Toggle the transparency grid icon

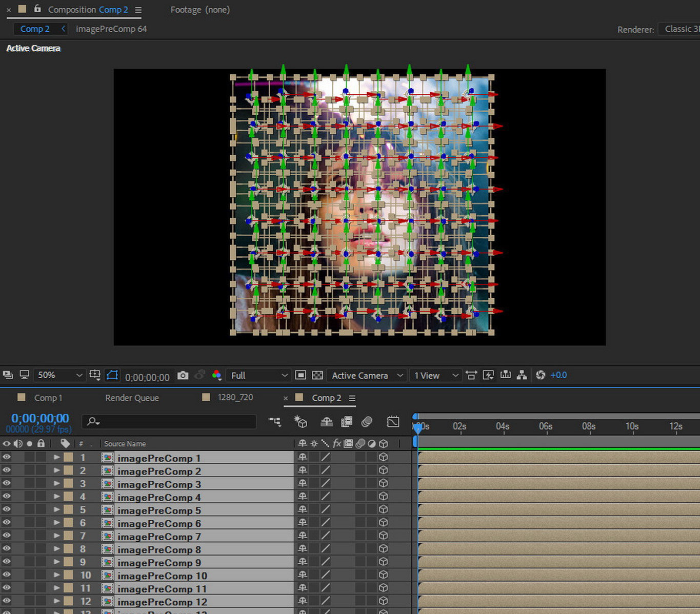click(x=317, y=376)
